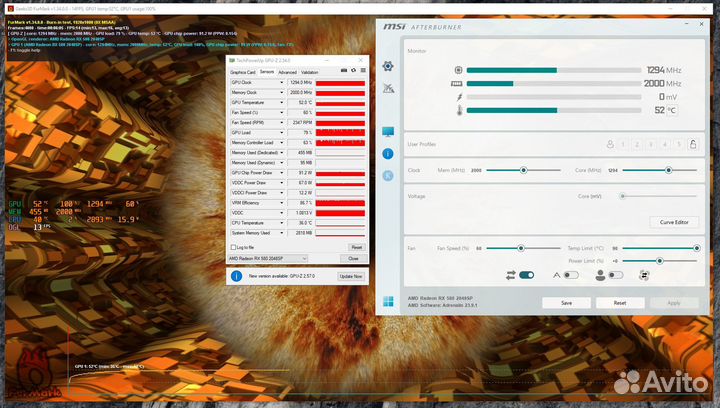Open GPU-Z hamburger menu icon
Viewport: 720px width, 408px height.
coord(363,70)
